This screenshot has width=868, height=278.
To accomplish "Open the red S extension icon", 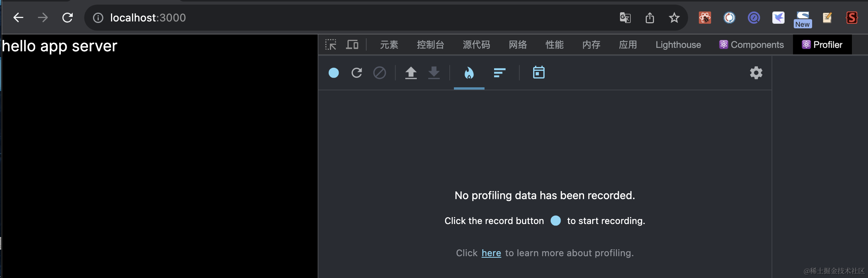I will (x=852, y=18).
